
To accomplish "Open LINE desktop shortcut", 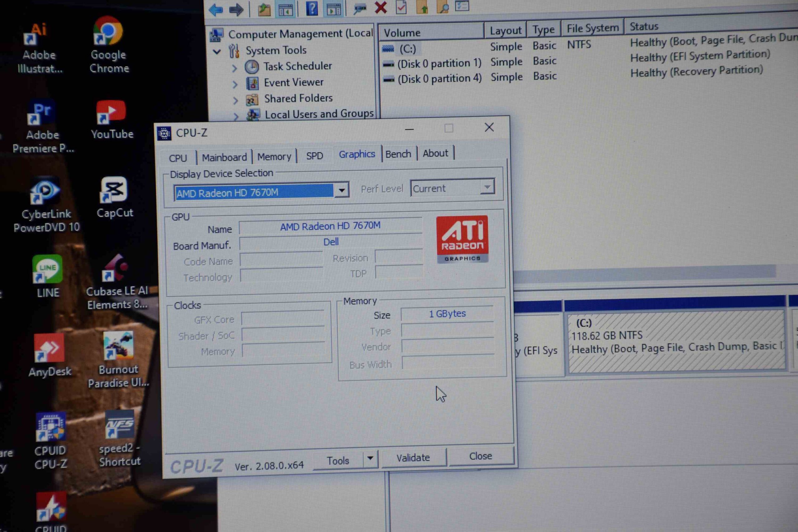I will pos(47,276).
